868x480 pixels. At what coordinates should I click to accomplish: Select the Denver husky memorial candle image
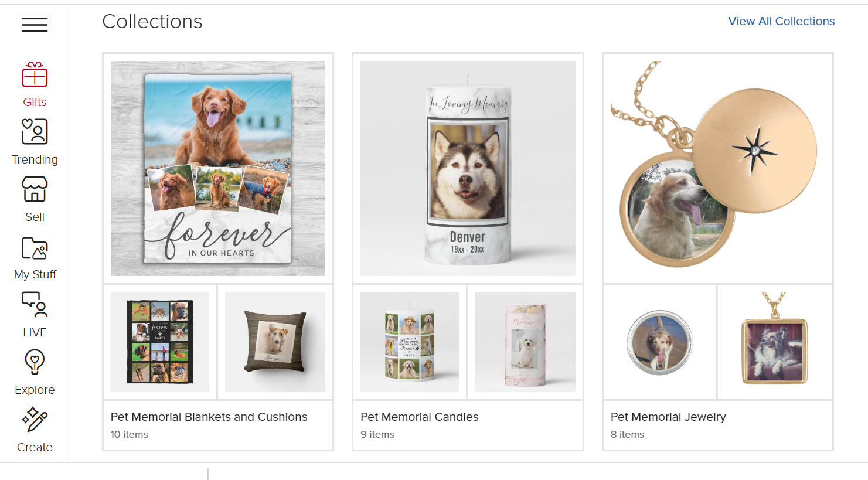click(468, 168)
